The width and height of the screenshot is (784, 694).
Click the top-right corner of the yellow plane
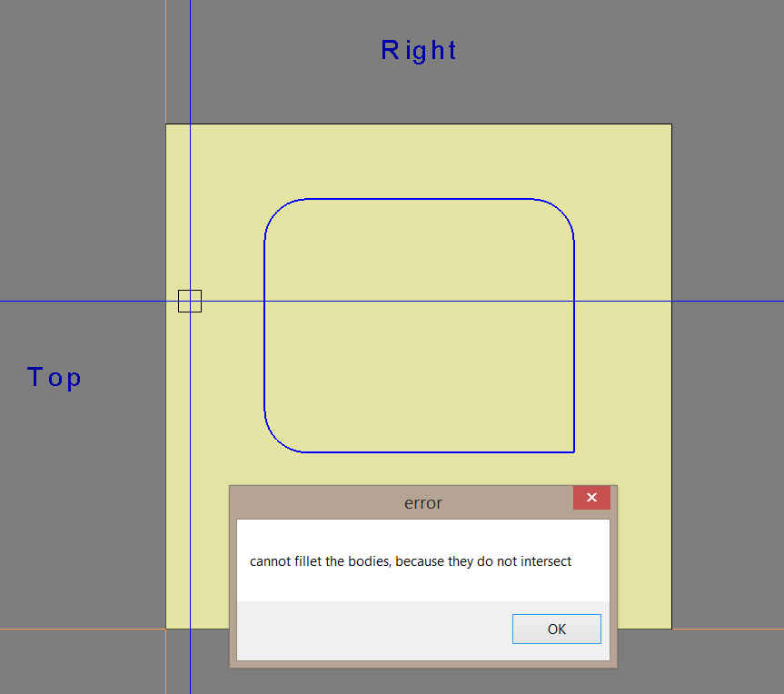670,124
